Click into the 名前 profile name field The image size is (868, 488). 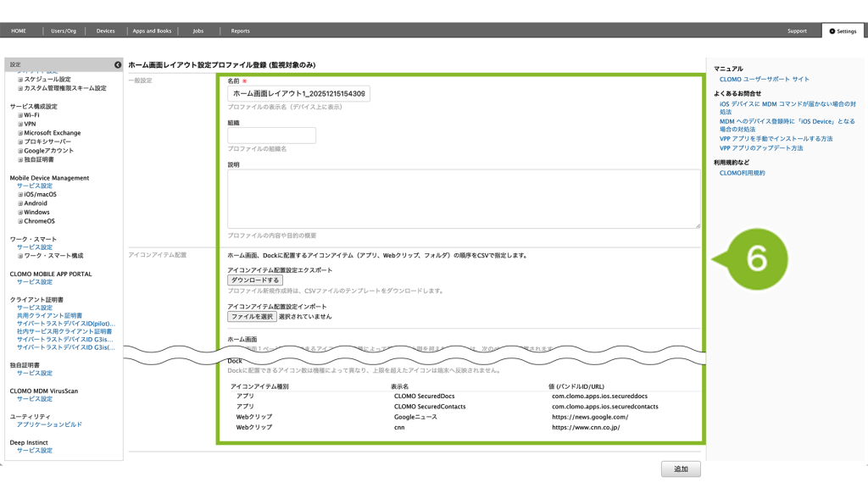pyautogui.click(x=298, y=93)
